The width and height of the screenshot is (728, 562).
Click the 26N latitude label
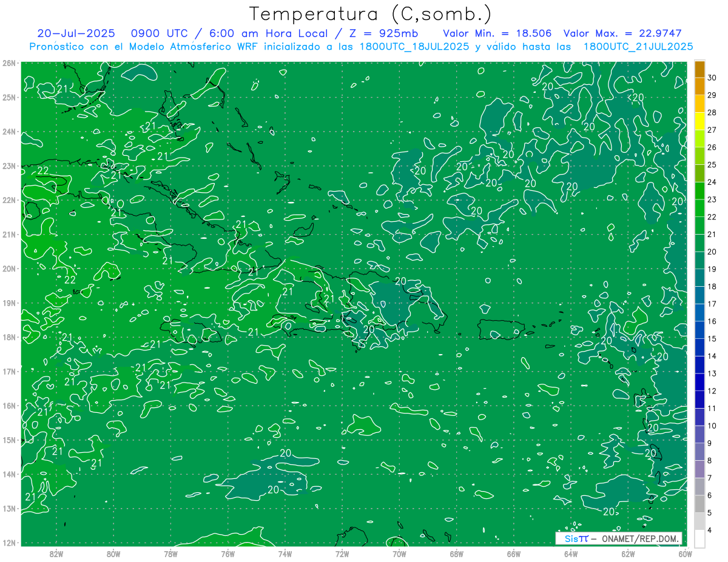[8, 63]
